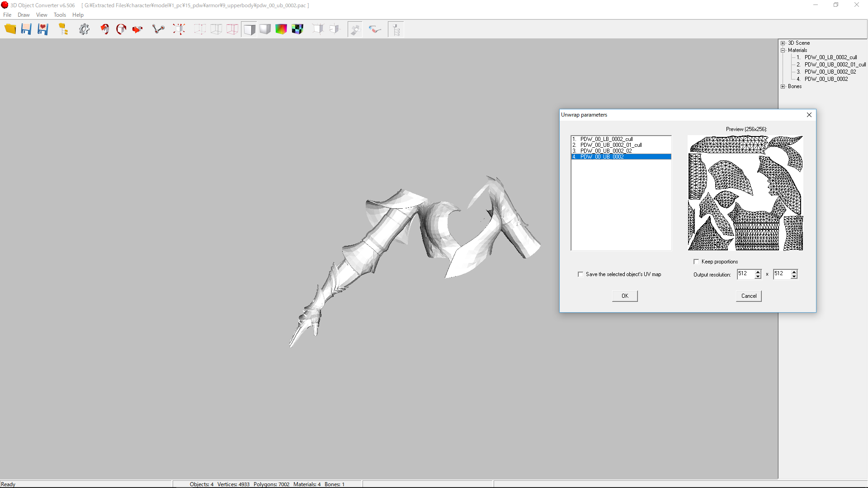Enable Keep proportions checkbox
Image resolution: width=868 pixels, height=488 pixels.
tap(696, 262)
